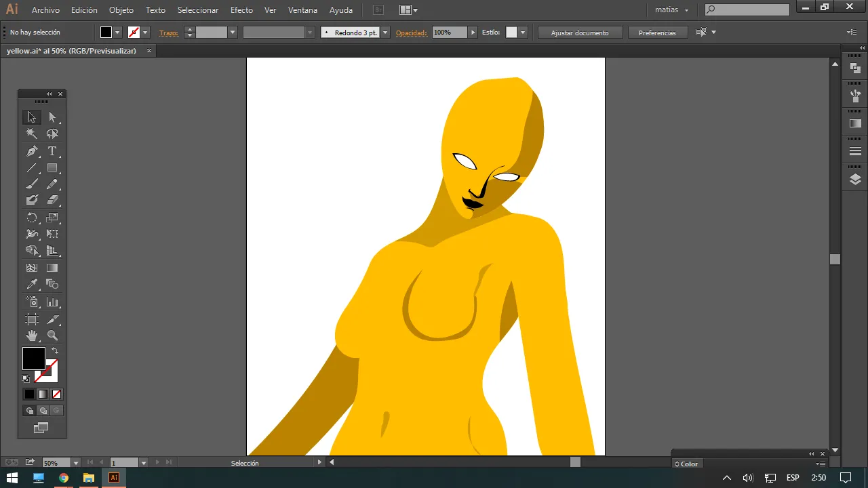Viewport: 868px width, 488px height.
Task: Select the Width tool
Action: (x=32, y=234)
